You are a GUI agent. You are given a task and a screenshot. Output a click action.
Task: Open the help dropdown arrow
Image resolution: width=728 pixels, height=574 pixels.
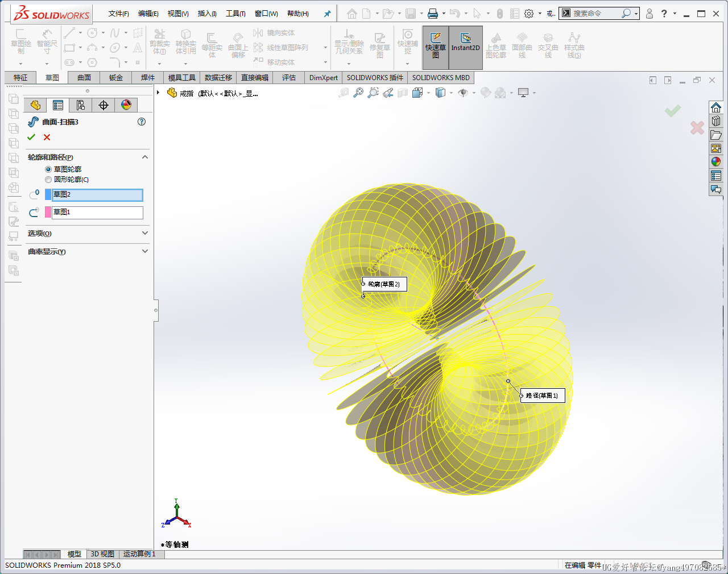pos(675,14)
